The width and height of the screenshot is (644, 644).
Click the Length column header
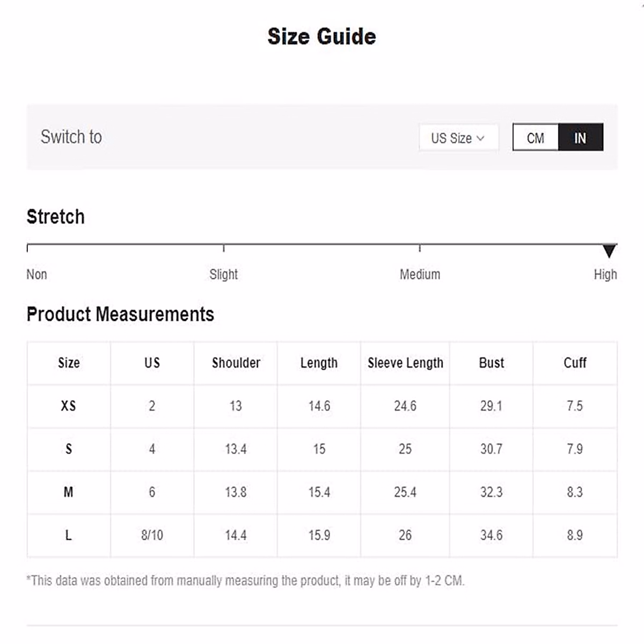pos(319,363)
